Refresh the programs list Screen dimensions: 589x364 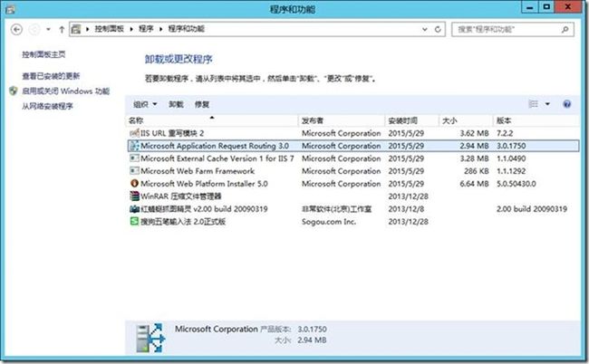438,29
